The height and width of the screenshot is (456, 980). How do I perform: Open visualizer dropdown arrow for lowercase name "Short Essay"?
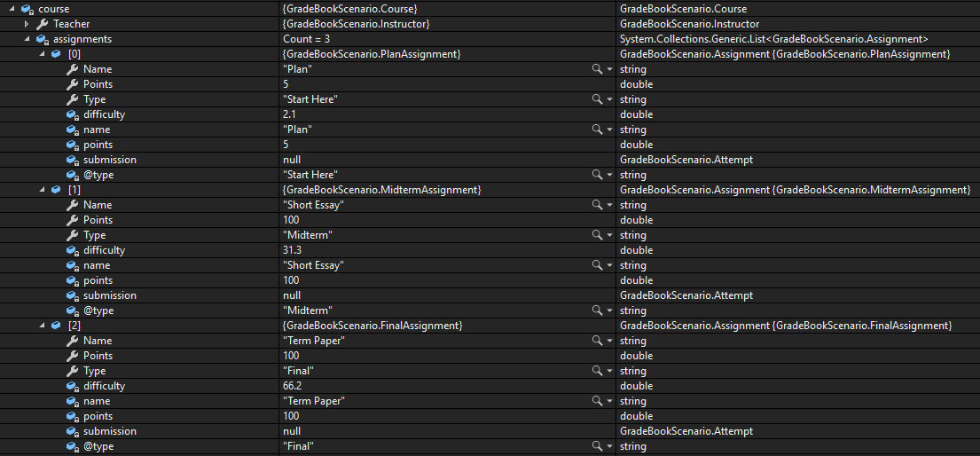609,265
